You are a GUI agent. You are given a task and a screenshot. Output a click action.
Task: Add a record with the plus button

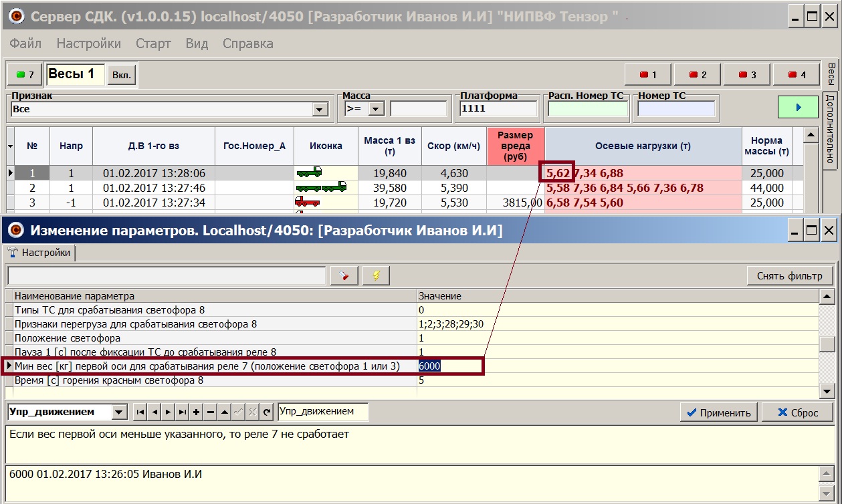[x=197, y=412]
